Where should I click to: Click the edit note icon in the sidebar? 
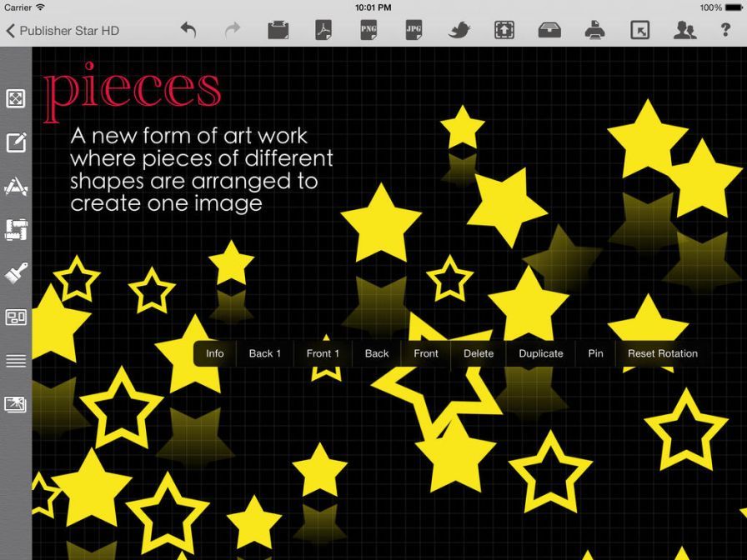pos(16,142)
